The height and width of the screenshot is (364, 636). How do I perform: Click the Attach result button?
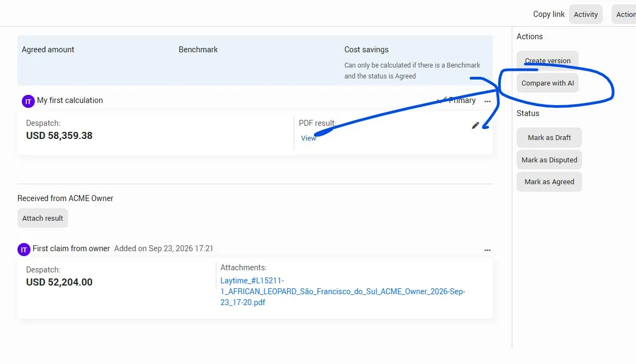[43, 218]
